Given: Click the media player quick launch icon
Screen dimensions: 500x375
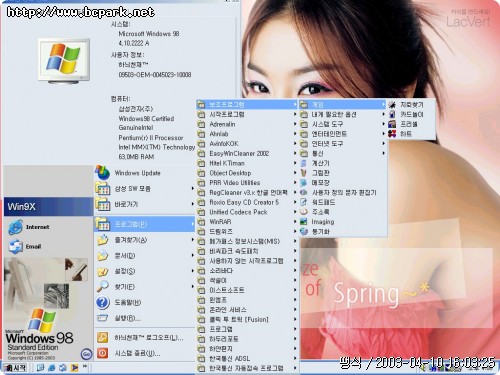Looking at the screenshot, I should point(74,368).
